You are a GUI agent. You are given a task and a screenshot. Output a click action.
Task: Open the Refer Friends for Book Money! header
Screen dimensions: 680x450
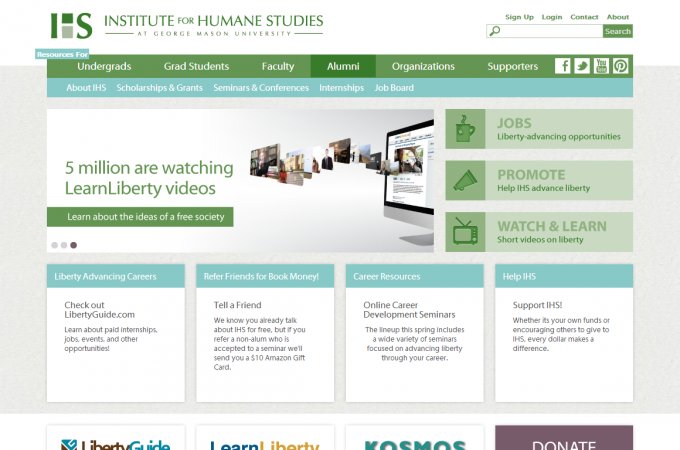265,276
